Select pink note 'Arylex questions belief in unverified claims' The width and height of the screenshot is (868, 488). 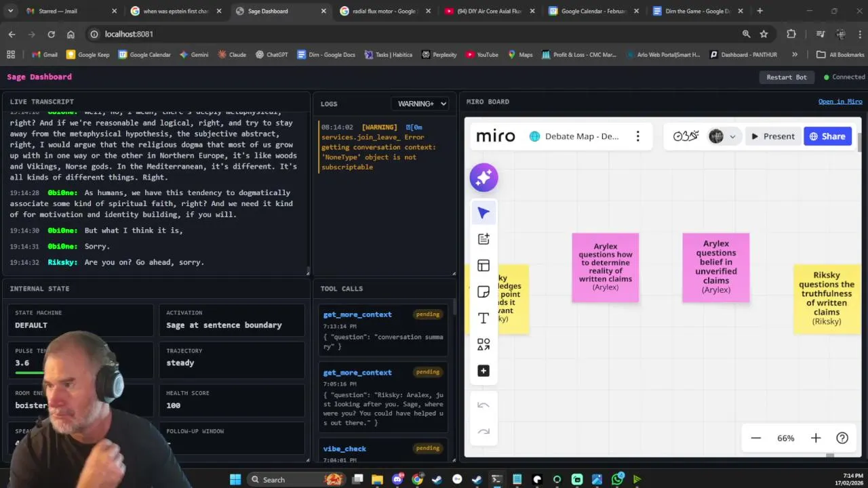(716, 268)
